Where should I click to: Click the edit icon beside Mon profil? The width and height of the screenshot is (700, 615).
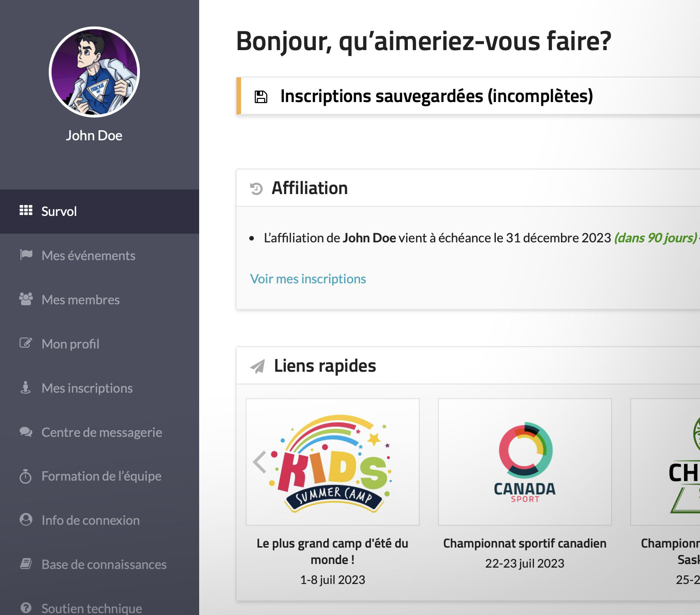[x=26, y=343]
